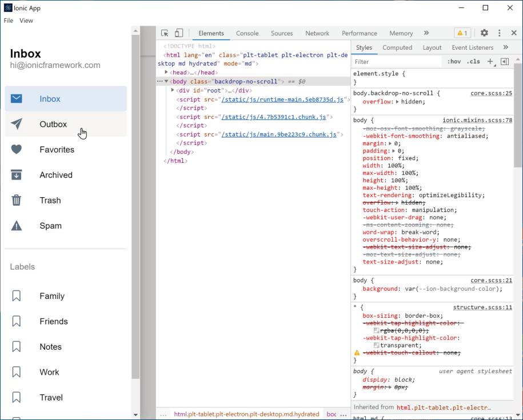This screenshot has height=420, width=523.
Task: Collapse the body element node
Action: [x=166, y=81]
